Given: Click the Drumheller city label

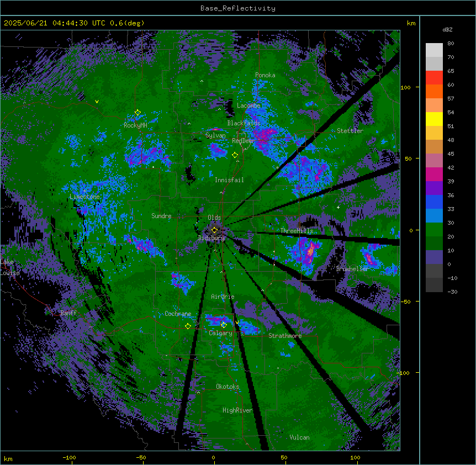Looking at the screenshot, I should coord(352,269).
